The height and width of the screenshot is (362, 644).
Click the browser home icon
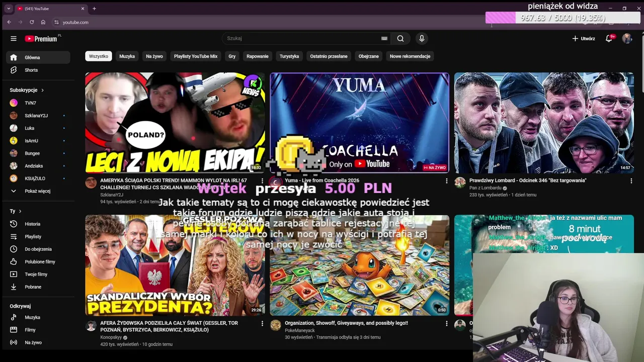point(43,22)
